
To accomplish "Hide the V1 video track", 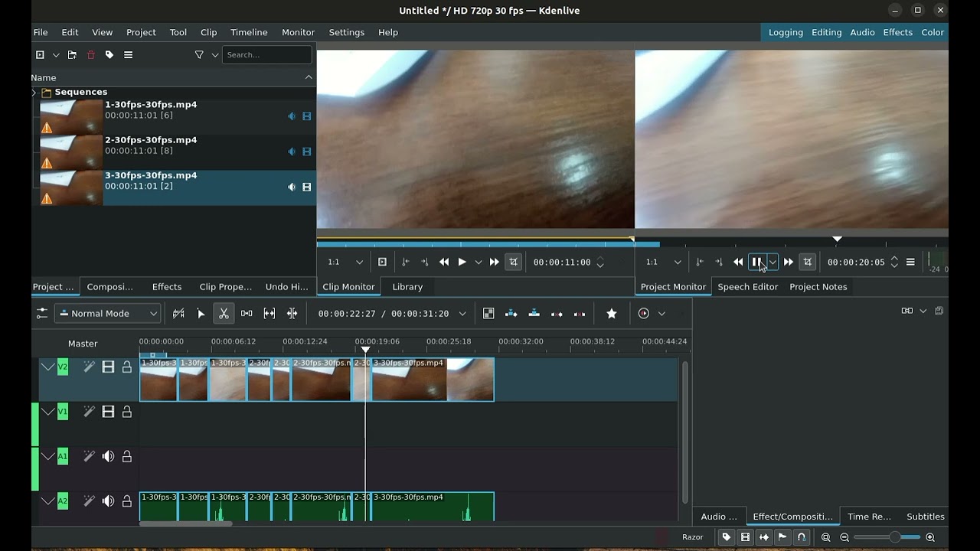I will click(109, 412).
